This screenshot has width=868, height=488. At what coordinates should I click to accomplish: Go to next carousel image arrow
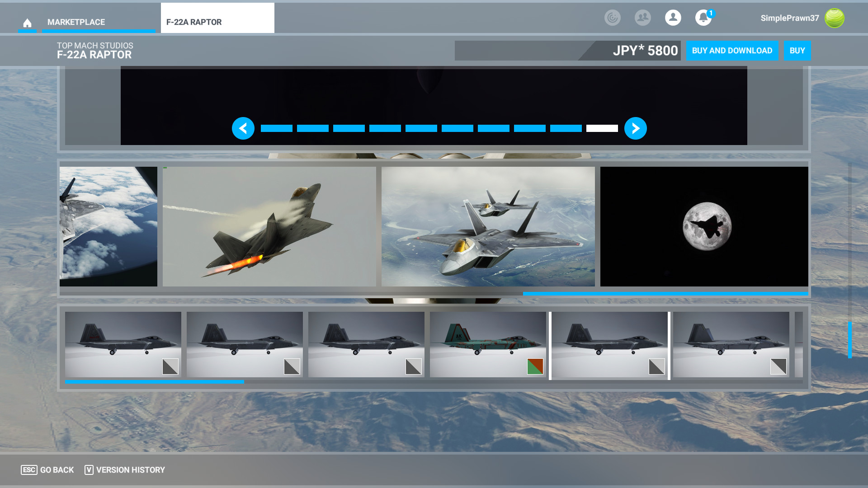pos(635,128)
